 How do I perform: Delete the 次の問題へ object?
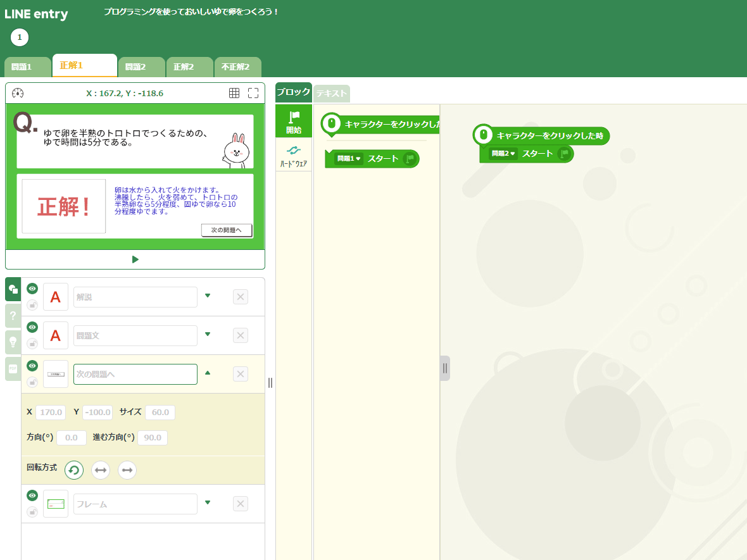pyautogui.click(x=241, y=375)
